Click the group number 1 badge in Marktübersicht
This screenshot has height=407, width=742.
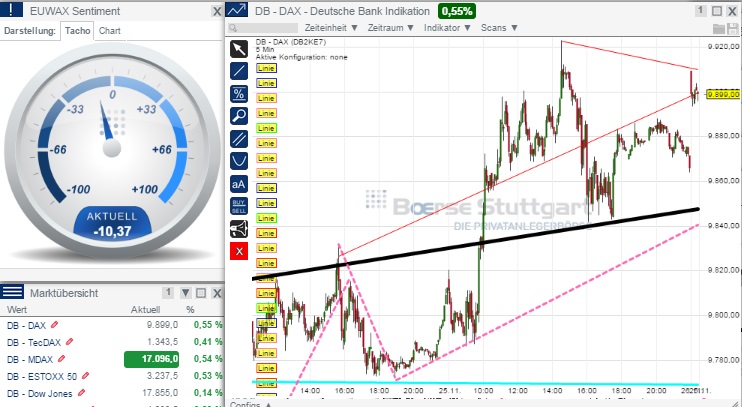point(168,293)
